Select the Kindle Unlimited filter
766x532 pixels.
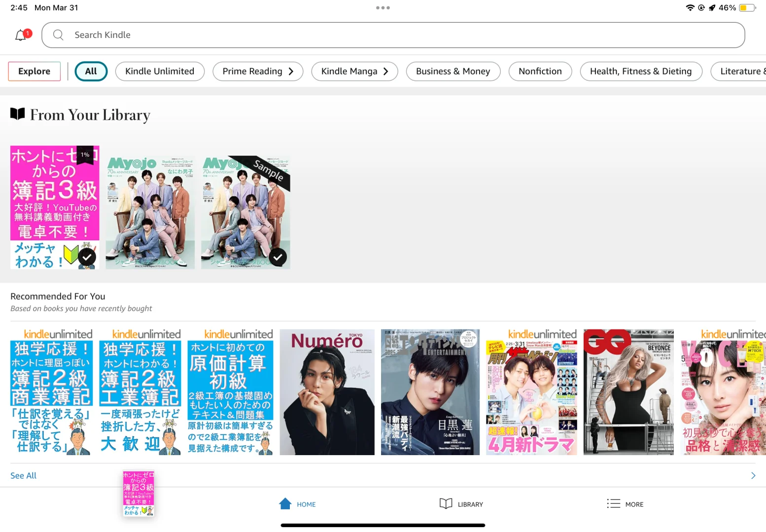(x=160, y=71)
